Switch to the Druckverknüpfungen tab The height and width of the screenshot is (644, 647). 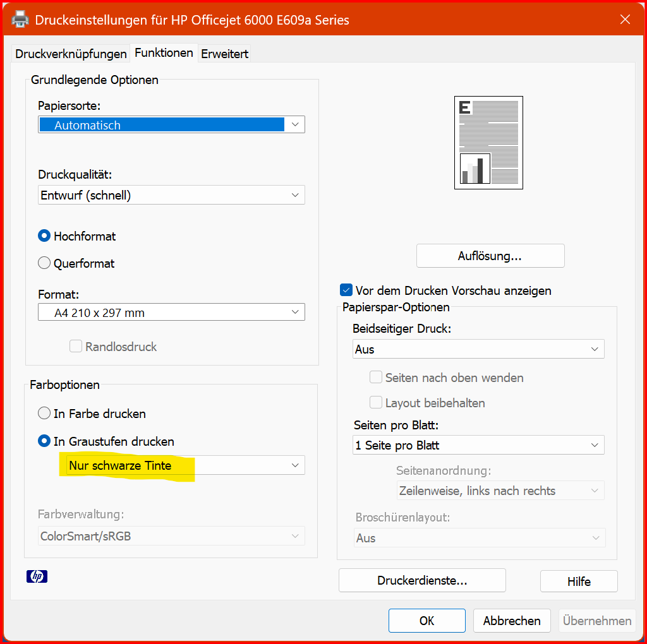coord(71,54)
